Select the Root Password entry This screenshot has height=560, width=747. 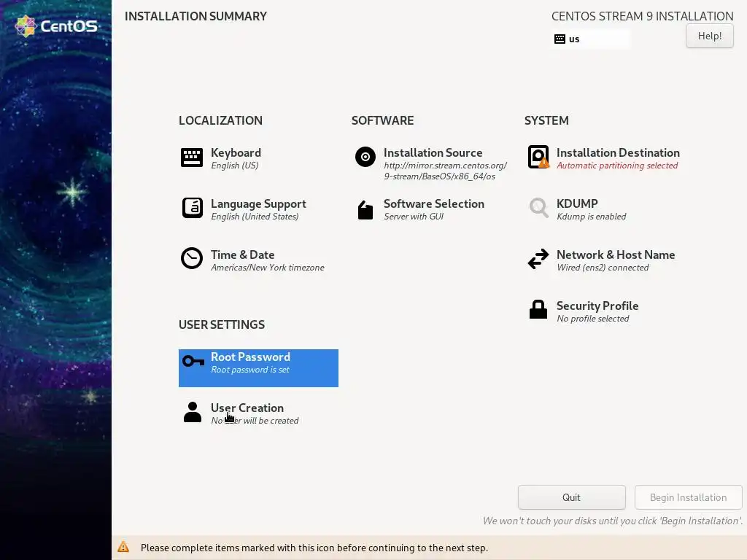[258, 367]
